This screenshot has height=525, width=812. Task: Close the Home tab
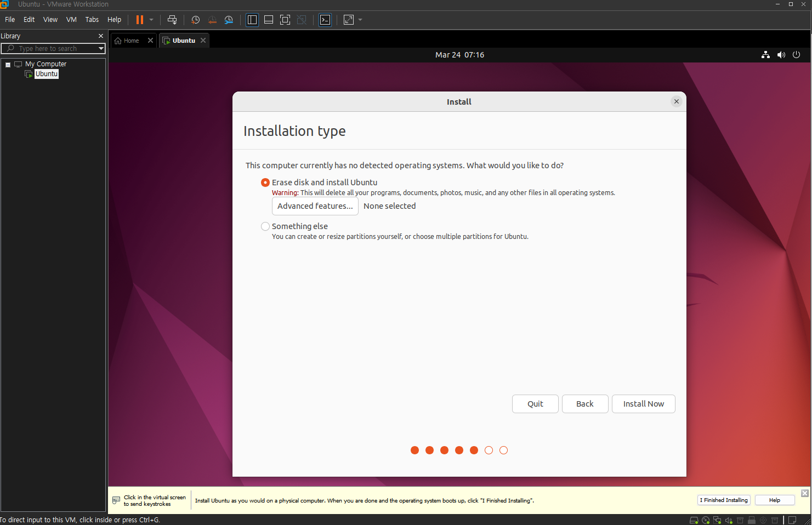[x=150, y=41]
